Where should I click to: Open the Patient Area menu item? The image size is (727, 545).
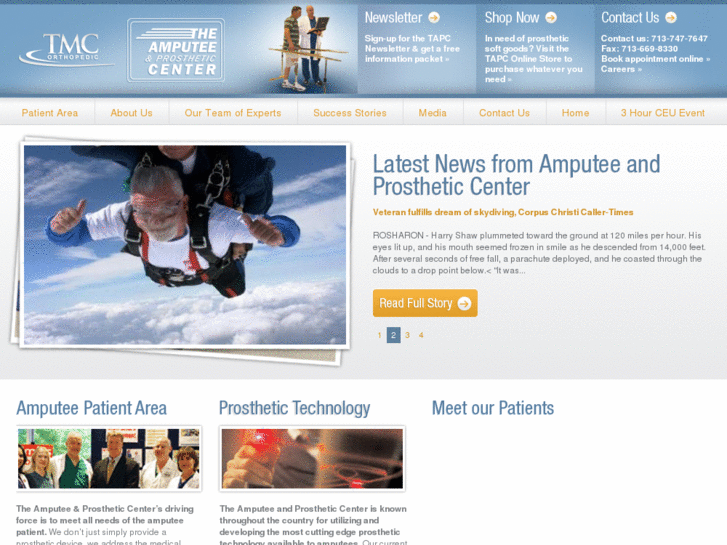point(50,113)
